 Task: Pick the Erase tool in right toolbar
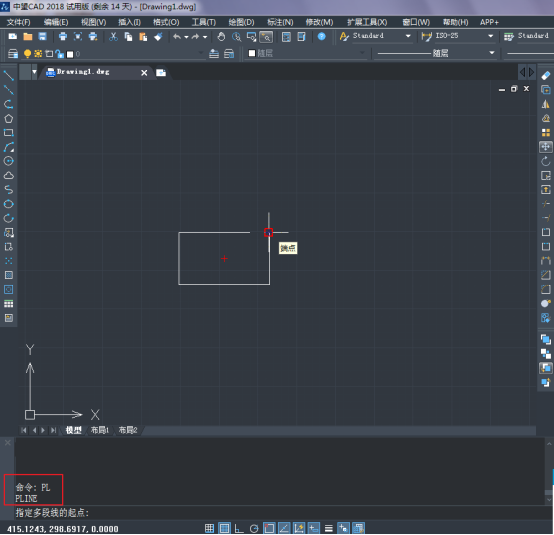pyautogui.click(x=546, y=76)
